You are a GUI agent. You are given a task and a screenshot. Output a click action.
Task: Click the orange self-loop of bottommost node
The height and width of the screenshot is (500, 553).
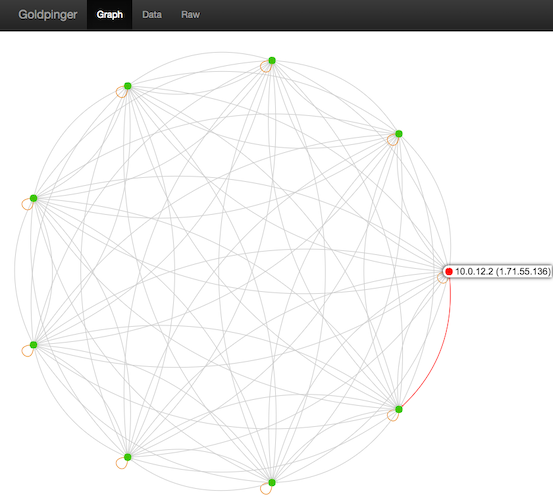pos(266,489)
